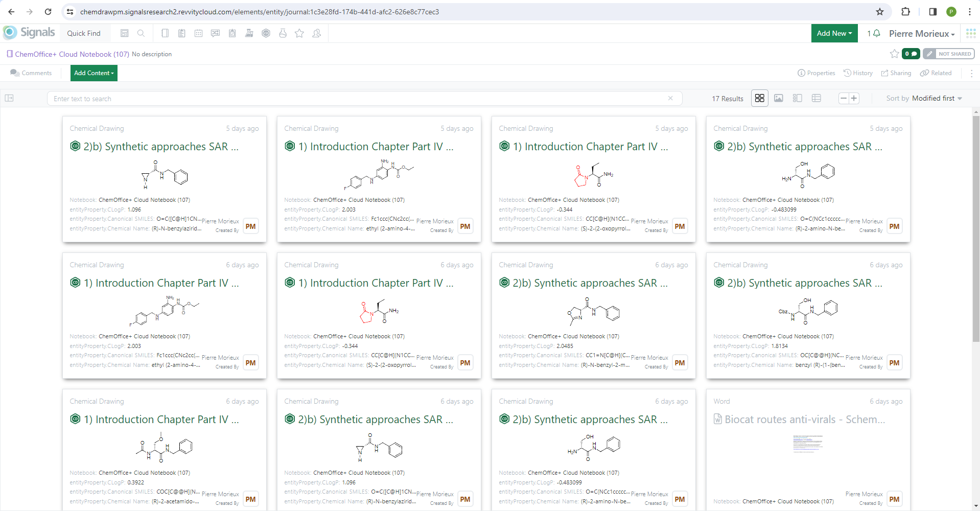The height and width of the screenshot is (511, 980).
Task: Click the ChemDraw hexagon icon in the toolbar
Action: 266,33
